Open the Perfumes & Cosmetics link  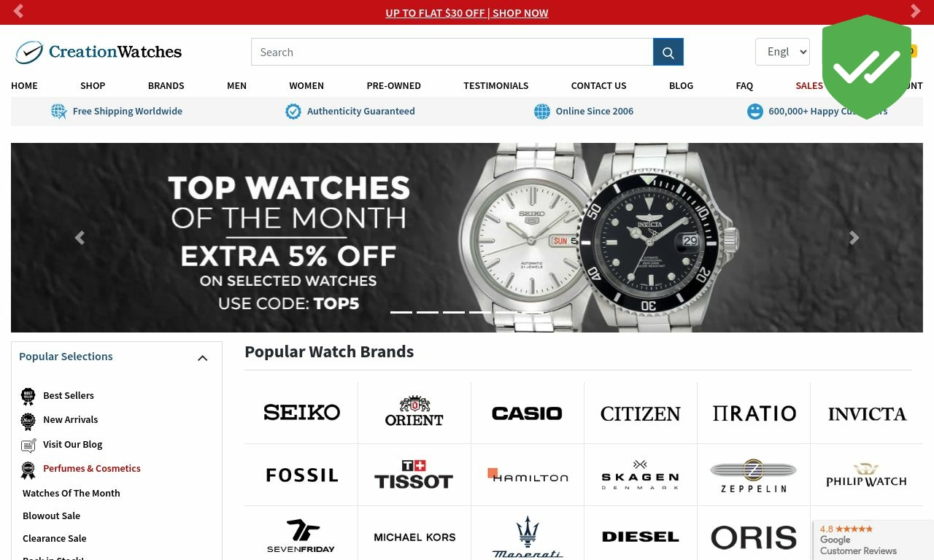click(92, 469)
